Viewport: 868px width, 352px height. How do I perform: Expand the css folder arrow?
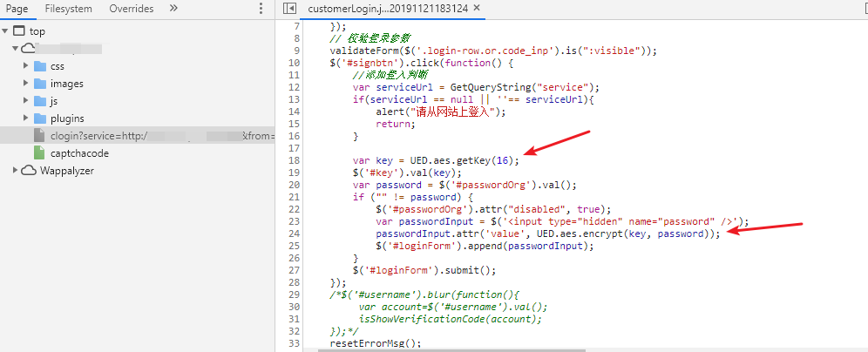coord(25,66)
